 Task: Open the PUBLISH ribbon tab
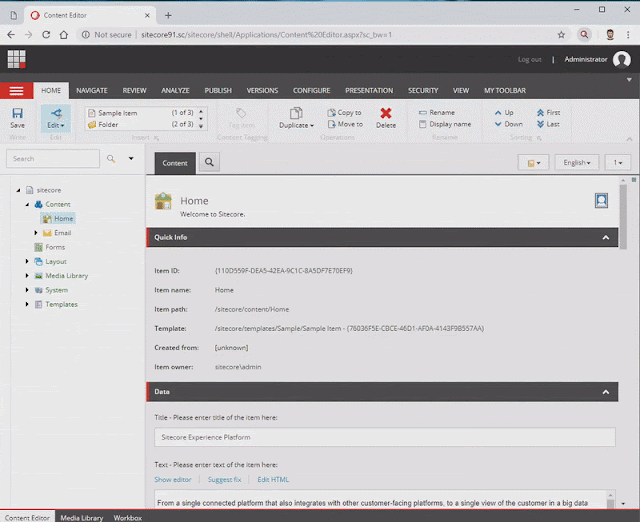[218, 91]
